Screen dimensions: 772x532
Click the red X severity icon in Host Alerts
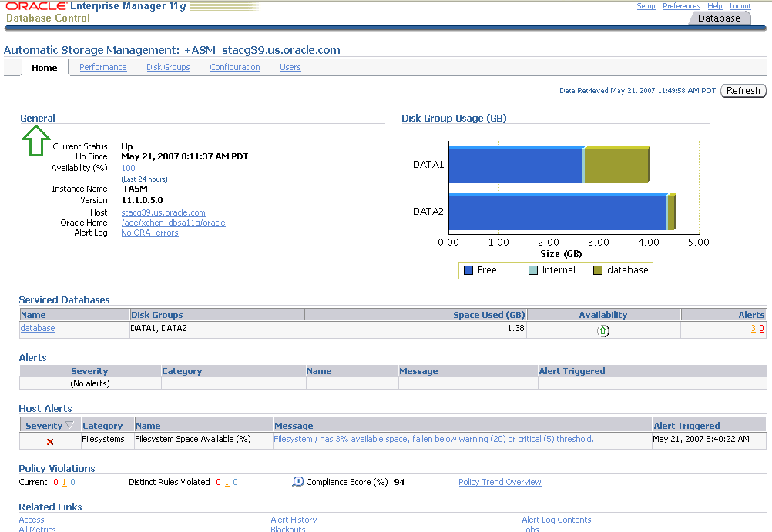point(50,442)
